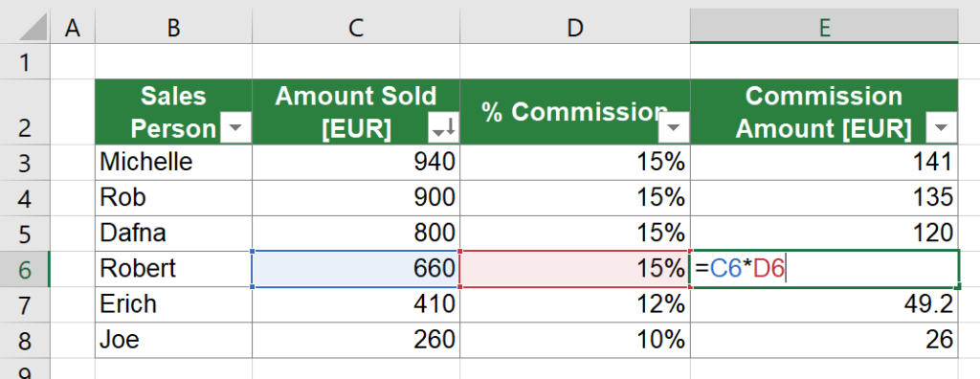Open the Commission Amount filter dropdown
This screenshot has height=379, width=980.
click(942, 128)
